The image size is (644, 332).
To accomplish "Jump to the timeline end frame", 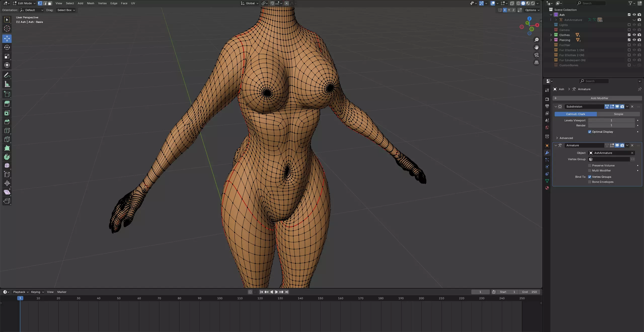I will click(287, 292).
